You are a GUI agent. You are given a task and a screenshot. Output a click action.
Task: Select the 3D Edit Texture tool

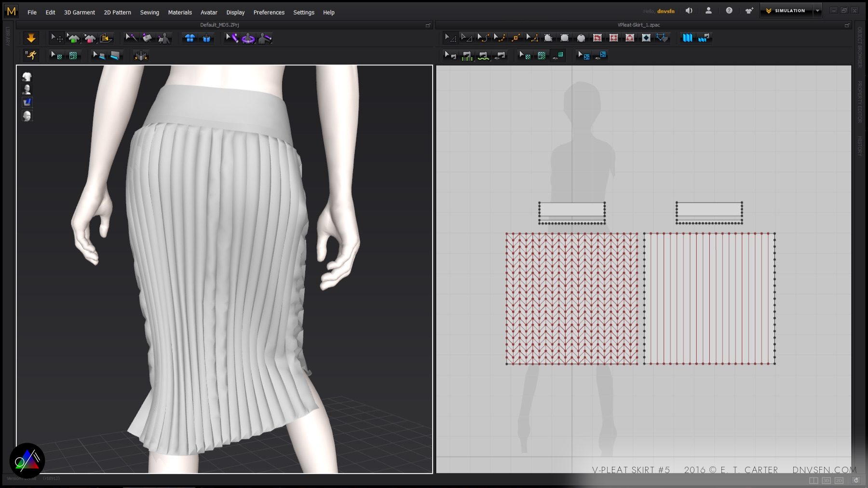[57, 55]
